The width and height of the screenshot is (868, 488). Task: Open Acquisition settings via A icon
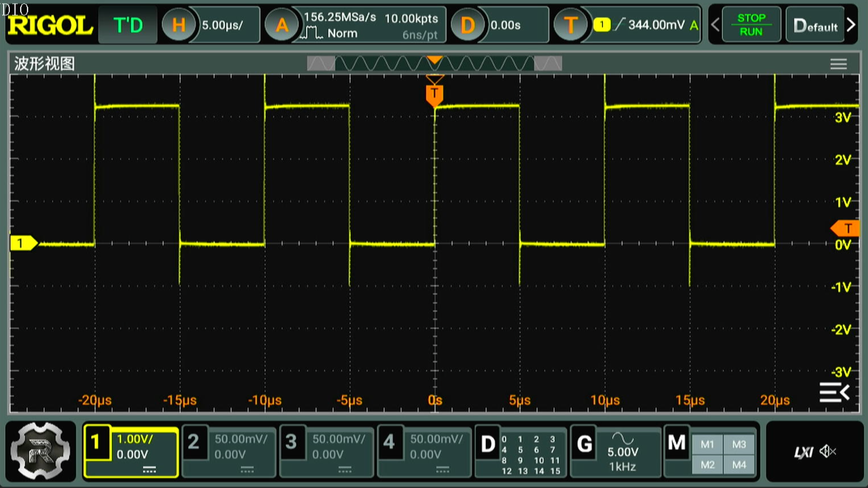(x=282, y=25)
